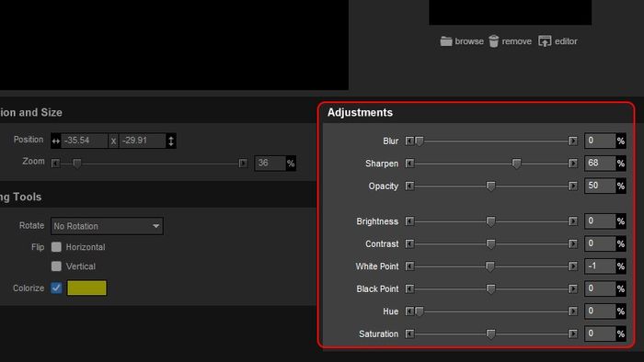Screen dimensions: 644x362
Task: Click the Sharpen percentage field showing 68
Action: click(600, 164)
